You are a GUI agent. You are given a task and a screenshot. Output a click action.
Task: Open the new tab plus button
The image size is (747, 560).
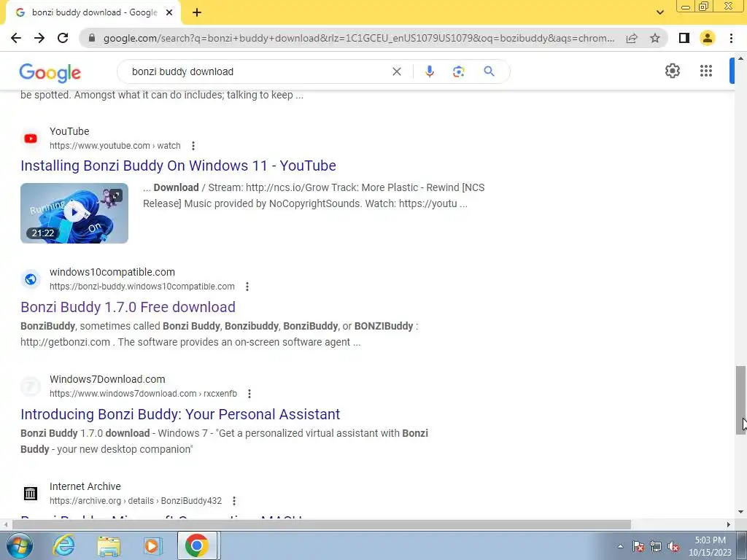[x=197, y=12]
